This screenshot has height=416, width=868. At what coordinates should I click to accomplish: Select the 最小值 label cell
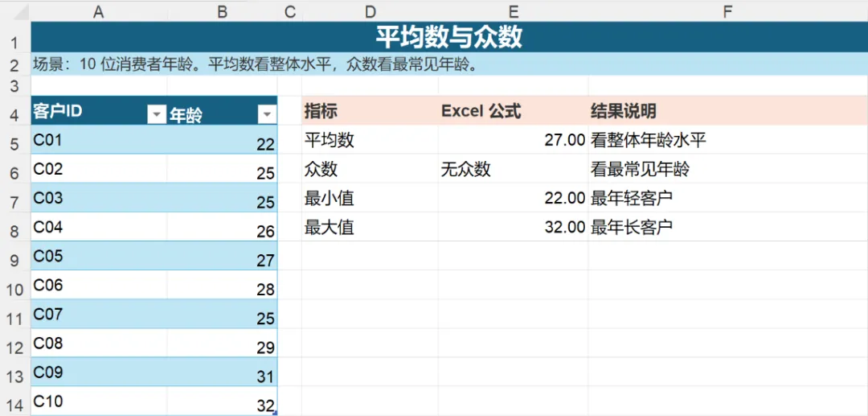tap(370, 197)
